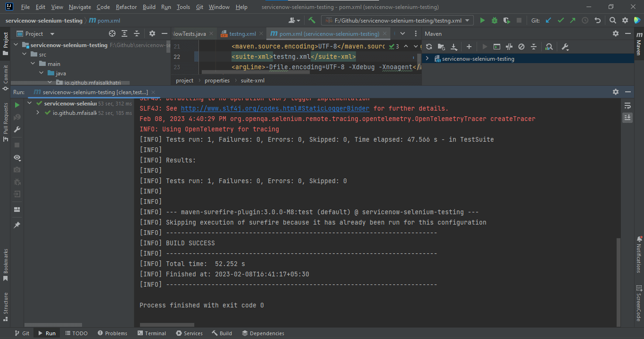Enable scroll to end in Run output

tap(627, 117)
